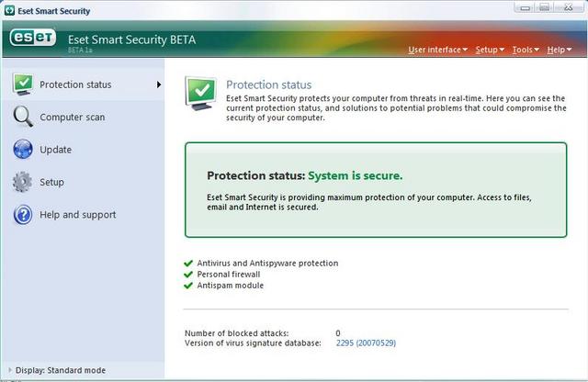Click the Computer scan magnifying glass icon
588x382 pixels.
23,117
